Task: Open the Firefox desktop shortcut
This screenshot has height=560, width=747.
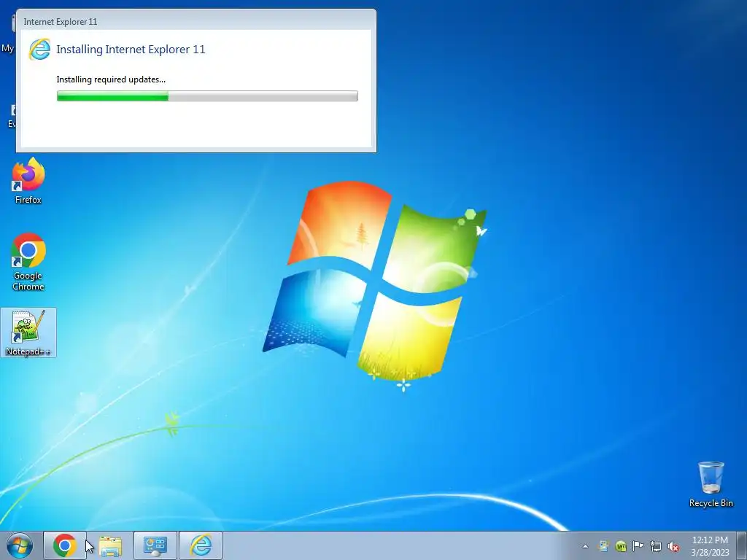Action: [28, 181]
